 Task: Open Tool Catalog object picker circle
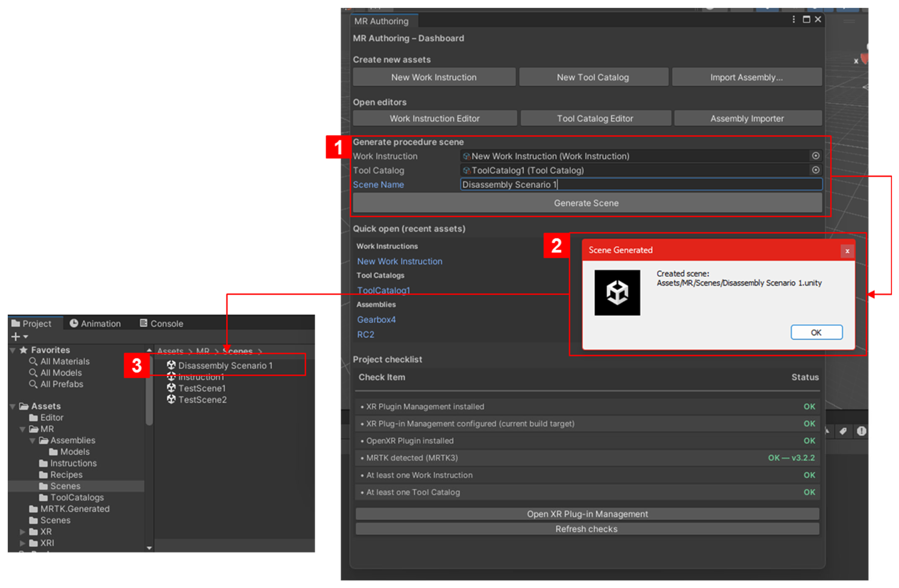tap(816, 170)
